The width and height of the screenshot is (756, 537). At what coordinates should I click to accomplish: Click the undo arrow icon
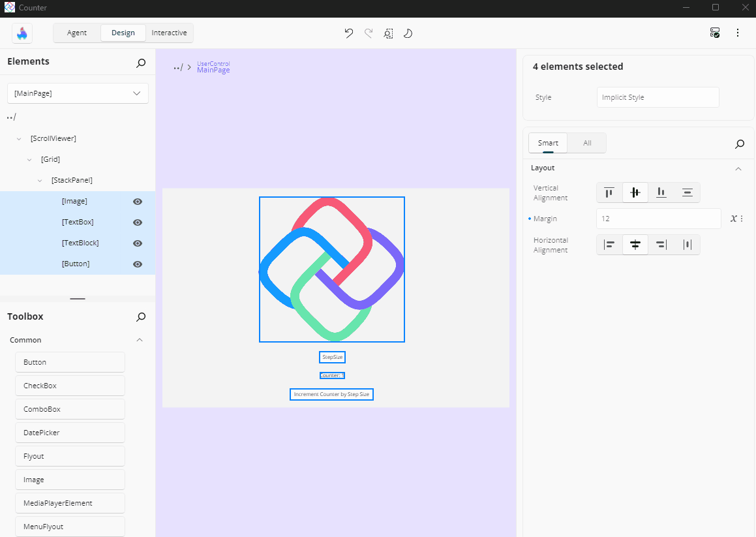click(349, 33)
